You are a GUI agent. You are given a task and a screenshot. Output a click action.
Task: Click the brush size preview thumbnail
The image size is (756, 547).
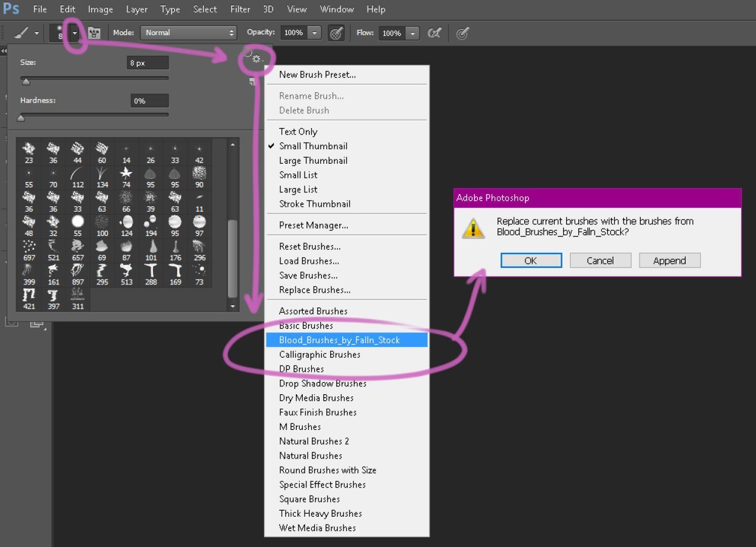(x=60, y=33)
